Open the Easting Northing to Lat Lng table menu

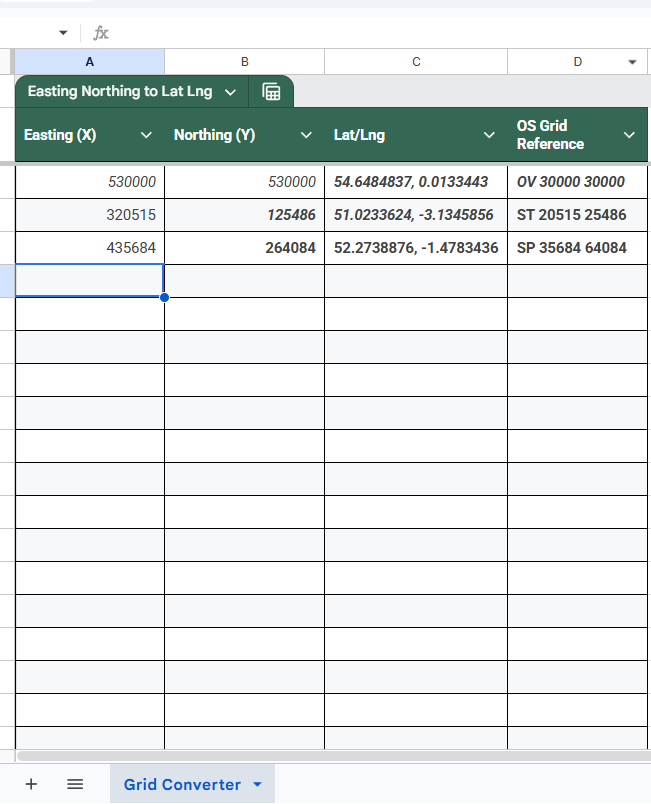pos(231,91)
